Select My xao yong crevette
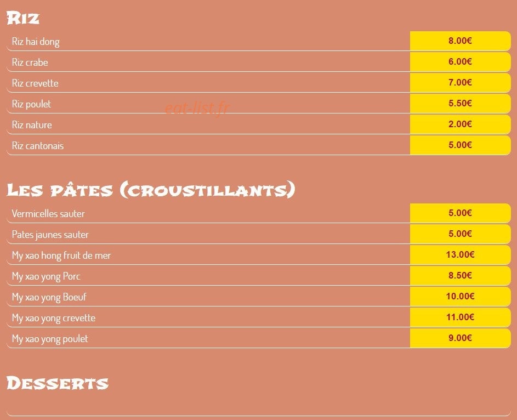Screen dimensions: 517x420 pos(54,318)
